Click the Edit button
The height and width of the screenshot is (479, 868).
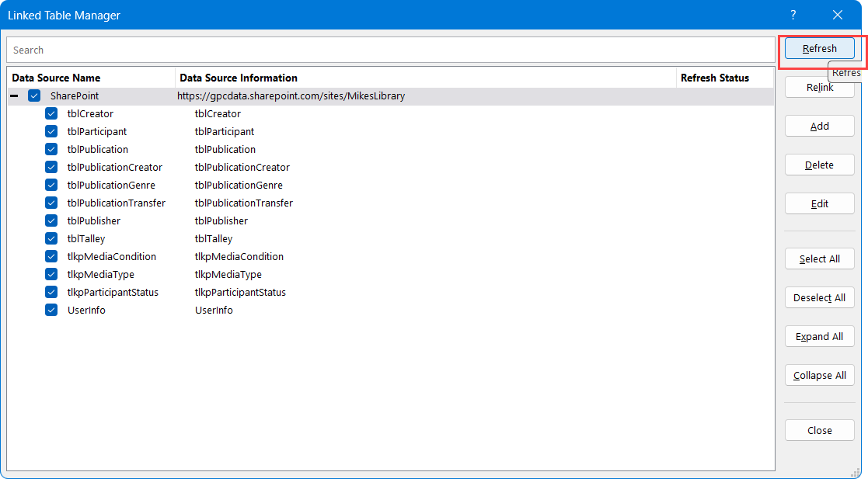tap(819, 203)
